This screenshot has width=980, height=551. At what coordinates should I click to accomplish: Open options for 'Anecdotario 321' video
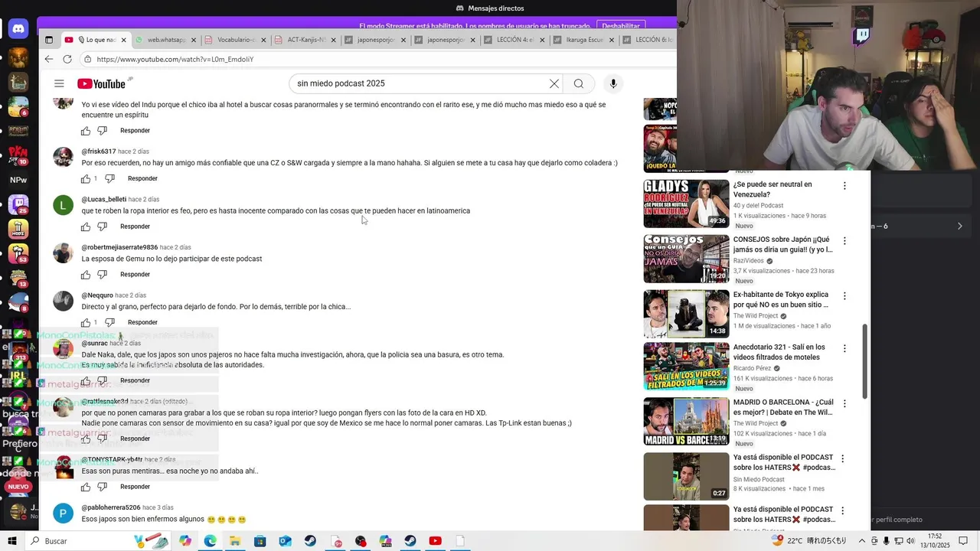844,348
